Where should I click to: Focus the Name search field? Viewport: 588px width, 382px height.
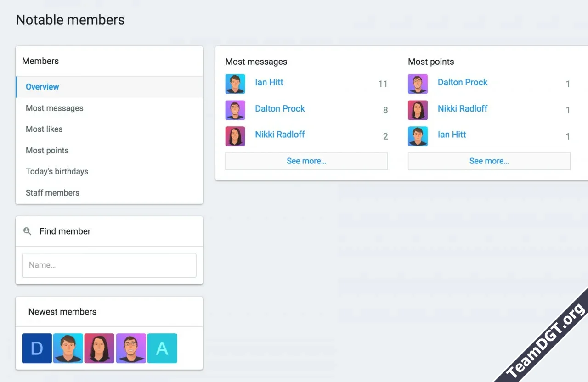click(109, 265)
